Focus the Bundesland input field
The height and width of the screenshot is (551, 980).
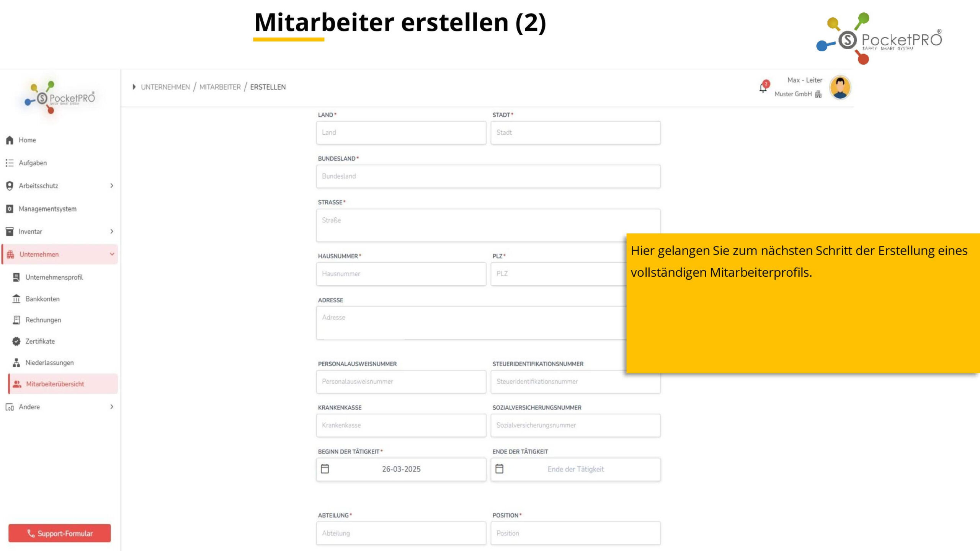[x=488, y=176]
